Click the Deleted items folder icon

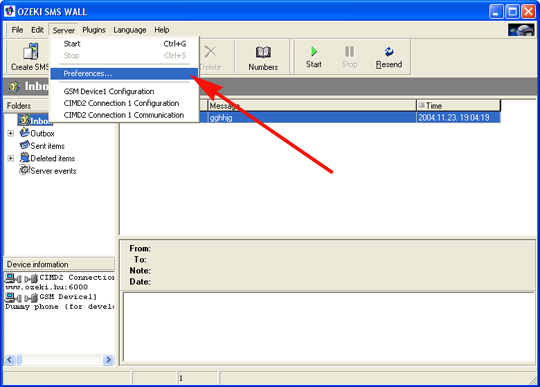(x=24, y=158)
